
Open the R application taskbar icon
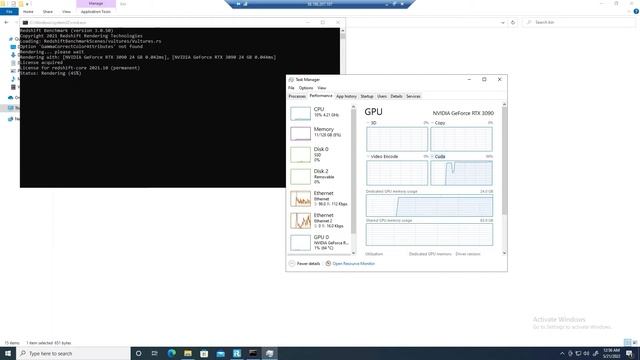[x=237, y=353]
